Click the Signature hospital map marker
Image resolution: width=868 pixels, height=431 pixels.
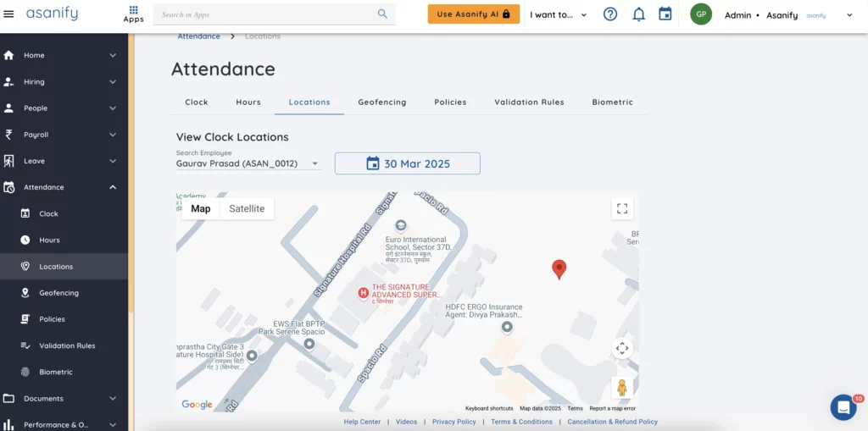(x=363, y=293)
